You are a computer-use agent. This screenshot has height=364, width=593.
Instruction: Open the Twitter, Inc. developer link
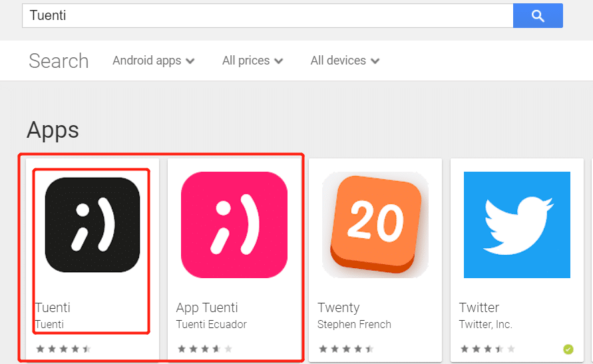point(486,324)
